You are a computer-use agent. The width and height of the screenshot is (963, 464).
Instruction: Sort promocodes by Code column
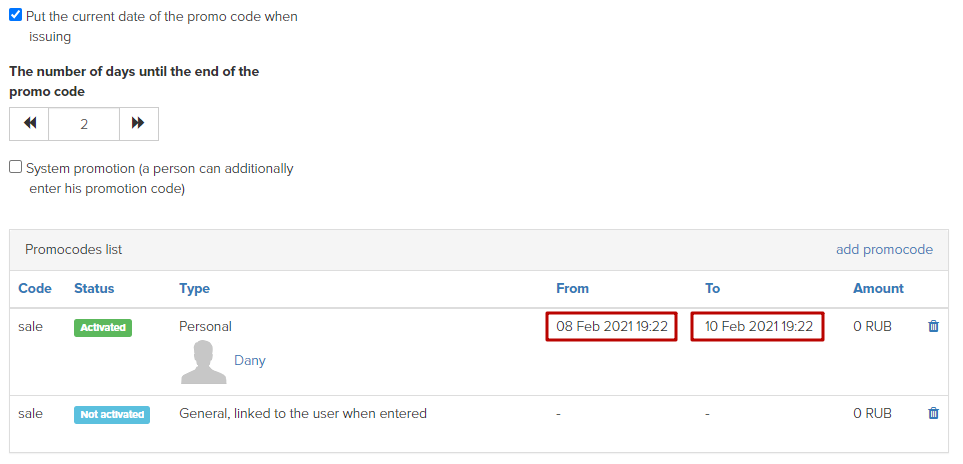coord(35,288)
